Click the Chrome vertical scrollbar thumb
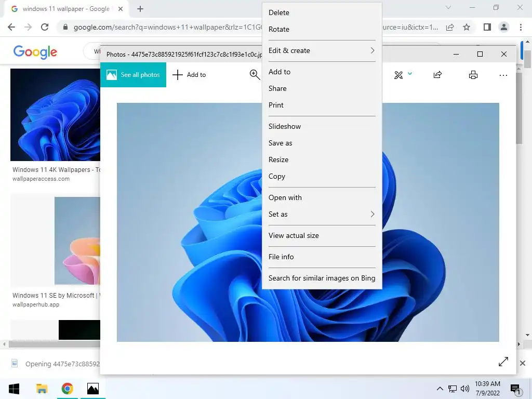532x399 pixels. coord(527,59)
